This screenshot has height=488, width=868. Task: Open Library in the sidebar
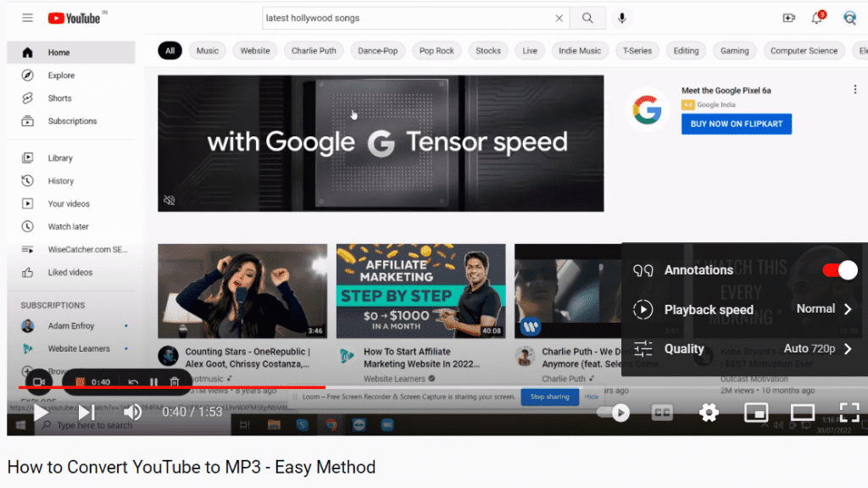point(71,158)
